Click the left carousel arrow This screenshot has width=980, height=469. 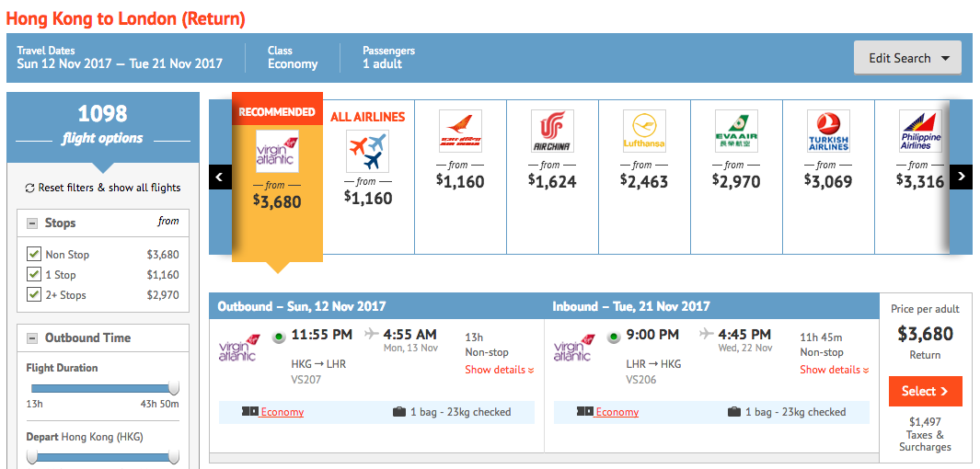[220, 177]
